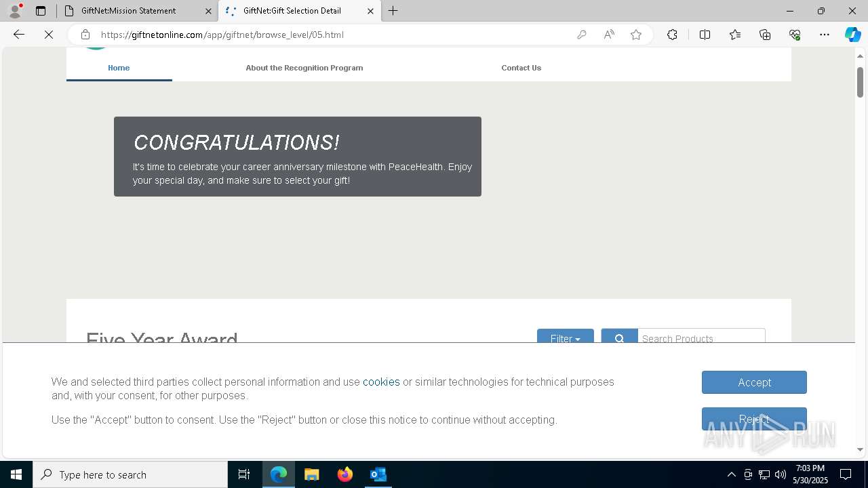Image resolution: width=868 pixels, height=488 pixels.
Task: Click the browser profile avatar icon
Action: point(14,11)
